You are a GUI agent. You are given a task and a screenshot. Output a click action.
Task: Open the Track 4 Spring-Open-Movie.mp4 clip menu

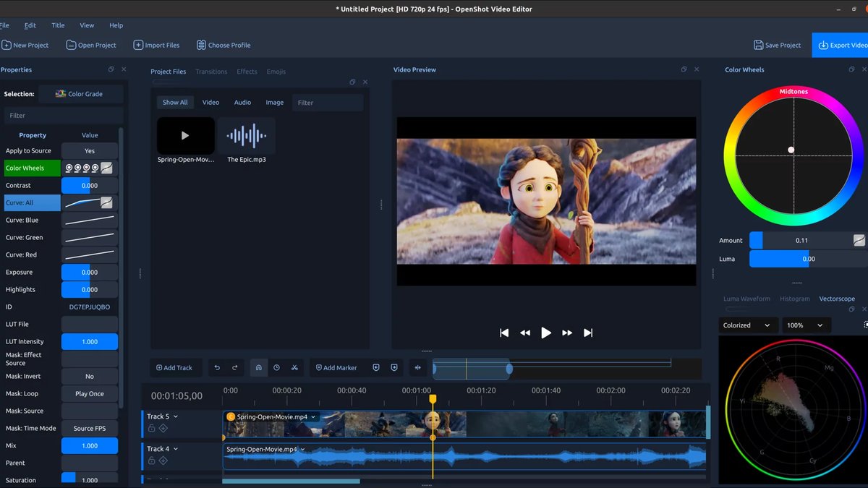point(303,450)
